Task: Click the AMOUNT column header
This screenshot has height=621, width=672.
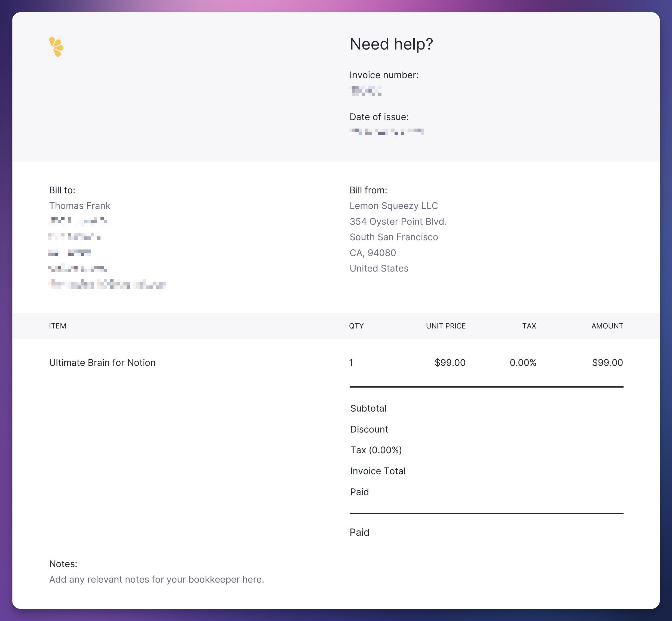Action: click(x=607, y=326)
